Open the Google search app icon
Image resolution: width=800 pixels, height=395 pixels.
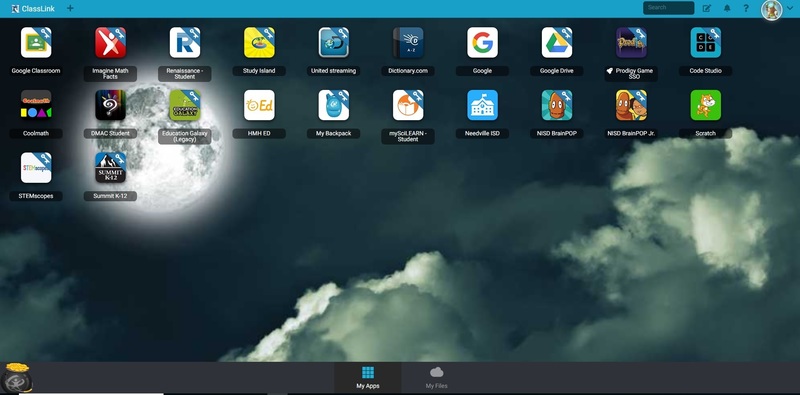click(x=482, y=42)
